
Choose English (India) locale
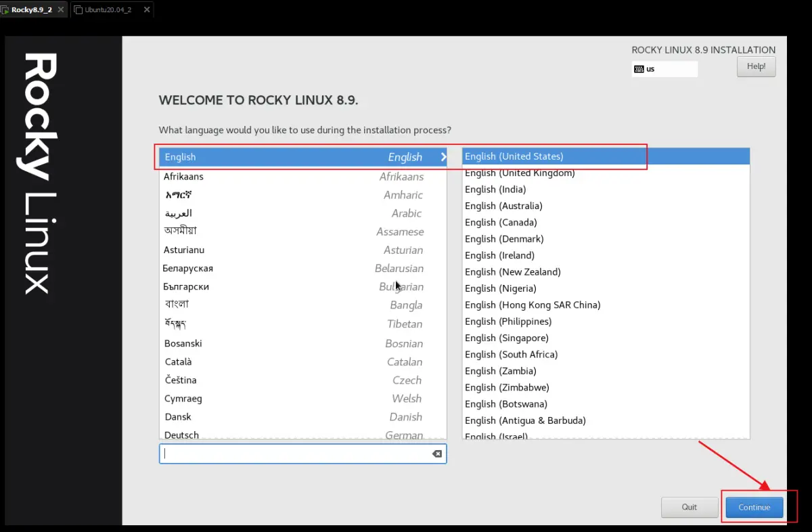tap(606, 190)
